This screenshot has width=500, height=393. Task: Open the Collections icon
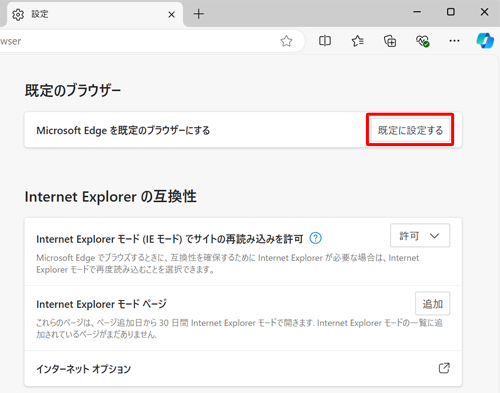coord(390,41)
